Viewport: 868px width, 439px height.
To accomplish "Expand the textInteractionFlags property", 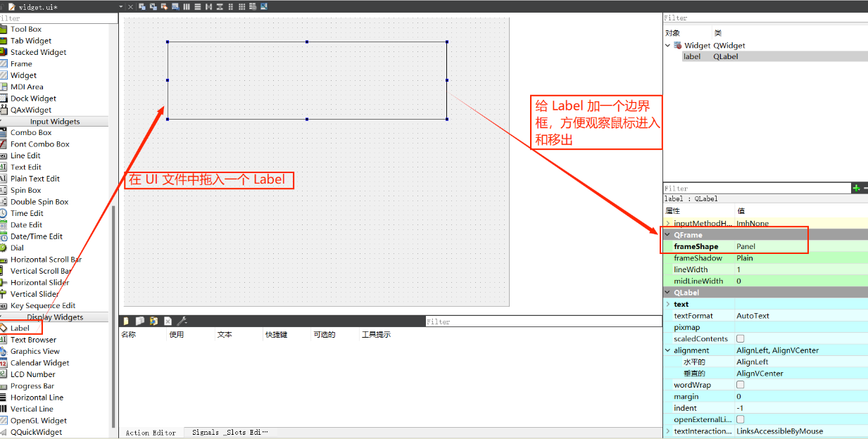I will [x=668, y=431].
